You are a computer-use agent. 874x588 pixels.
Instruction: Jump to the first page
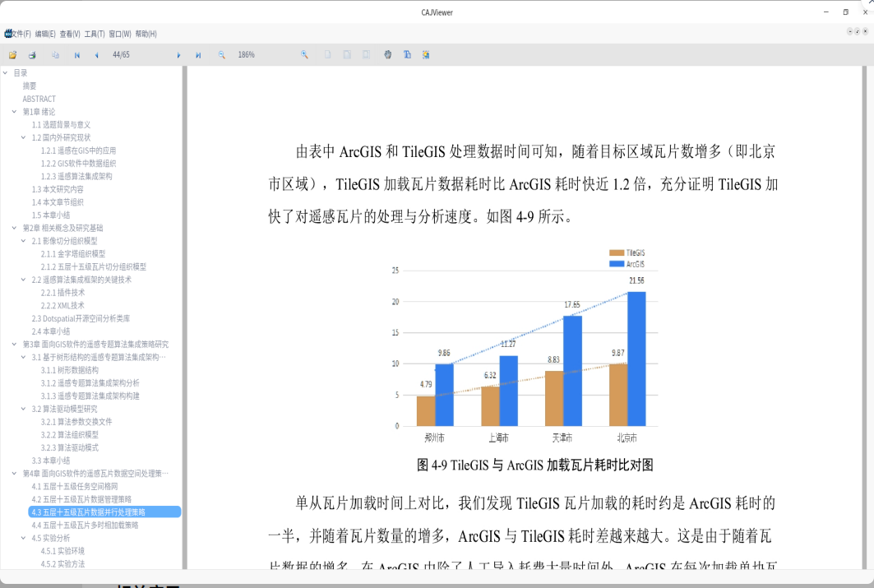point(77,55)
